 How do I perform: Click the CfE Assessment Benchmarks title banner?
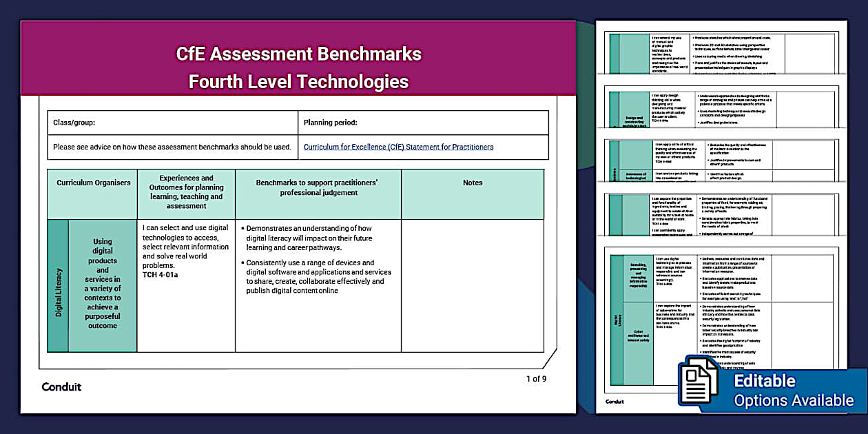pos(298,68)
